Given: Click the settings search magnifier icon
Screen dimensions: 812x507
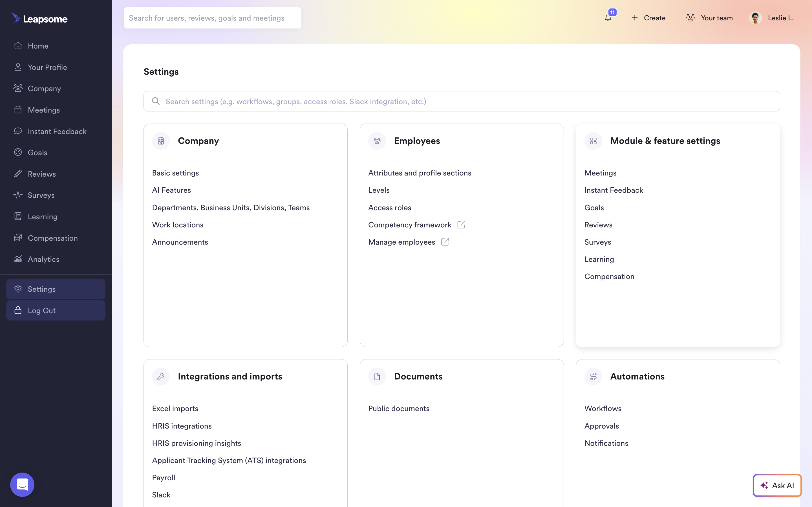Looking at the screenshot, I should [x=156, y=101].
